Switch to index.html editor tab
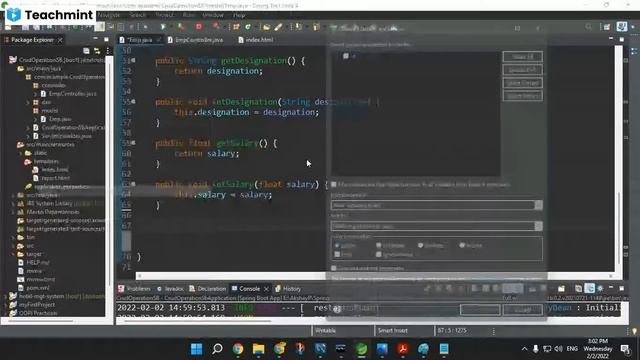Screen dimensions: 640x360 [256, 40]
